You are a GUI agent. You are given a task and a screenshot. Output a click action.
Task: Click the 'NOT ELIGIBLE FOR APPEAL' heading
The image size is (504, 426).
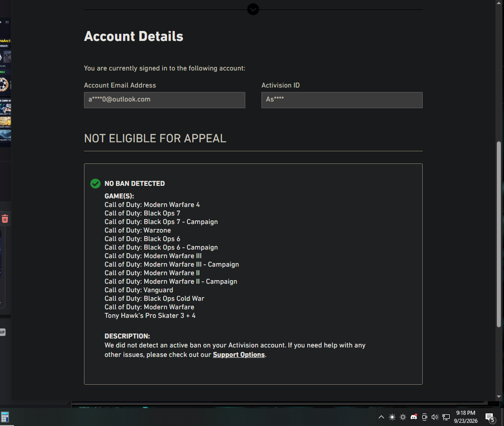155,138
